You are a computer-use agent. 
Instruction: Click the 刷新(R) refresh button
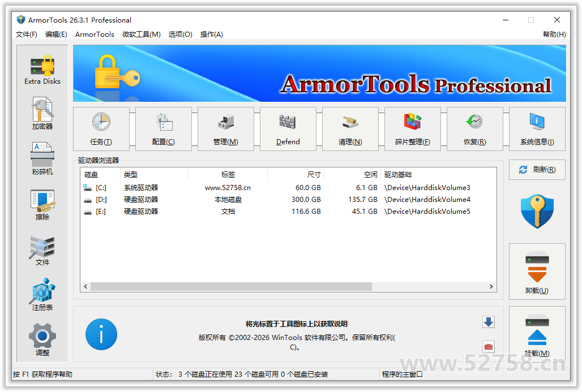(537, 170)
